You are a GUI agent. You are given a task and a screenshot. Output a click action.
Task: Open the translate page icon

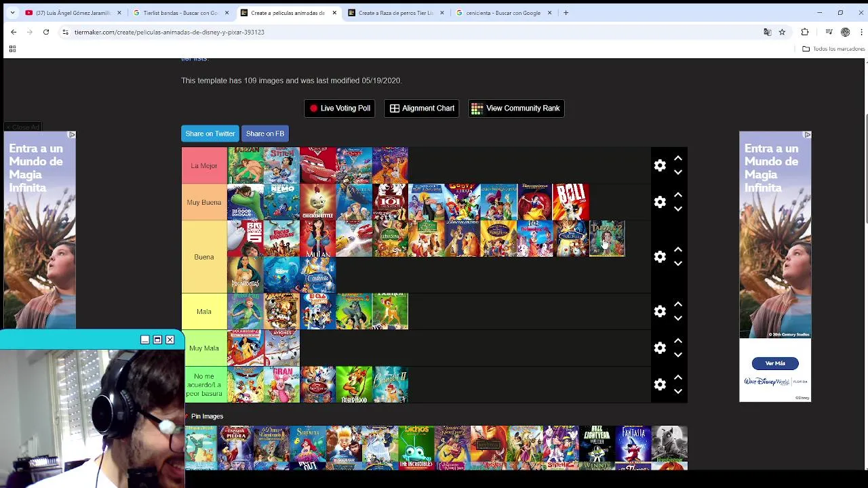(767, 32)
